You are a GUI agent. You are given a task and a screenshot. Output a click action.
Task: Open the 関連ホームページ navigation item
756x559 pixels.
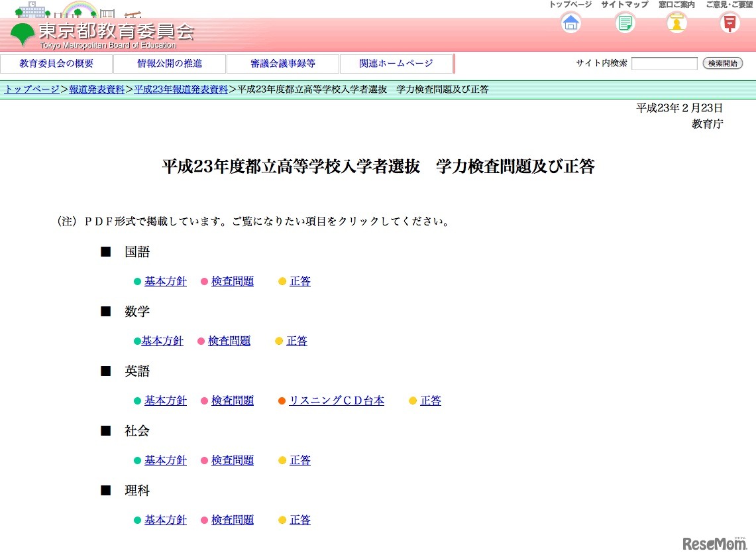click(396, 63)
